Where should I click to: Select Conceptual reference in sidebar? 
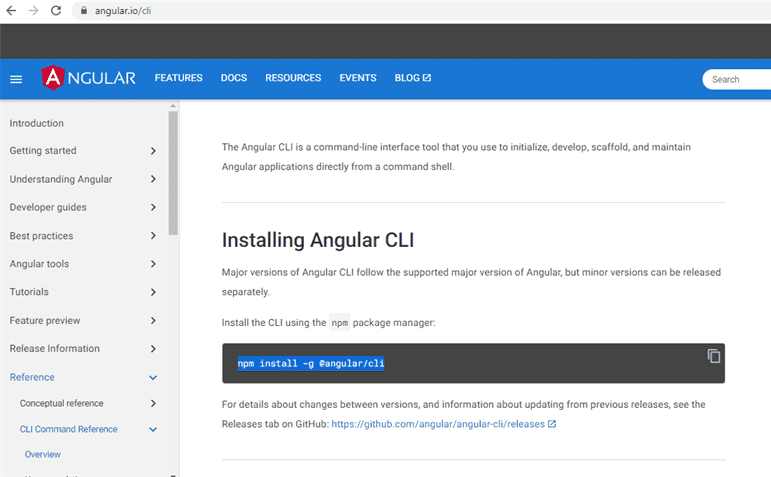coord(61,403)
